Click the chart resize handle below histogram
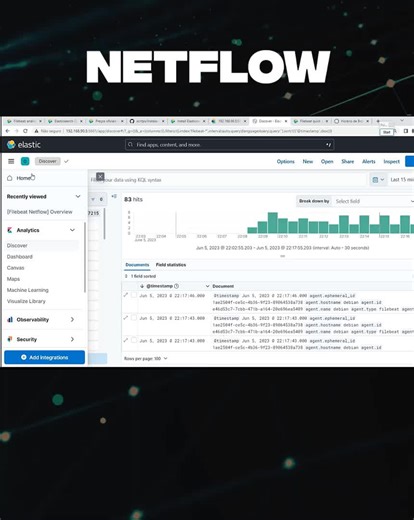Screen dimensions: 414x520 (283, 256)
